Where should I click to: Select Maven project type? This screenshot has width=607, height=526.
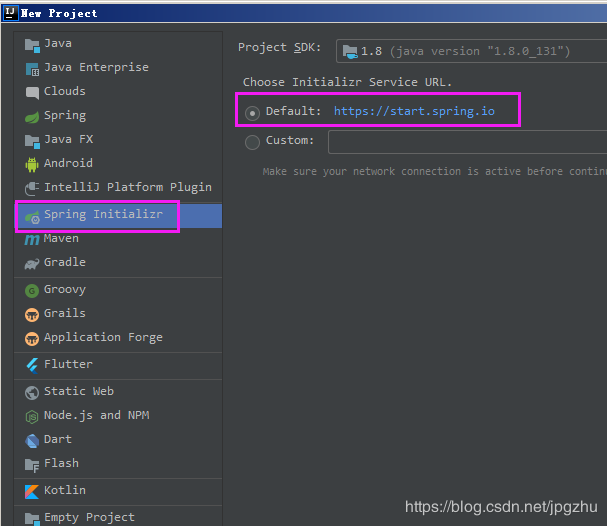point(118,238)
